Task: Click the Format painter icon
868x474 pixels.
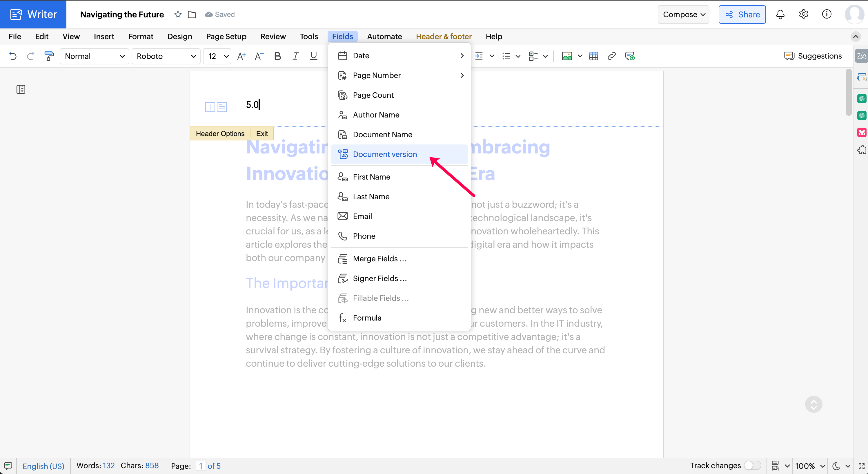Action: click(x=49, y=56)
